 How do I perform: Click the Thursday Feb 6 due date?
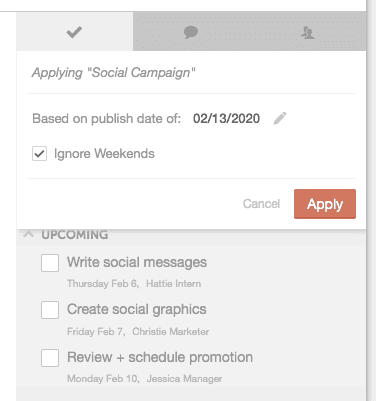click(102, 284)
